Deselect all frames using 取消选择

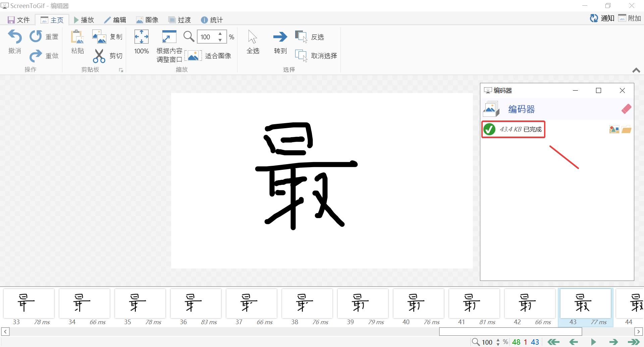tap(315, 56)
